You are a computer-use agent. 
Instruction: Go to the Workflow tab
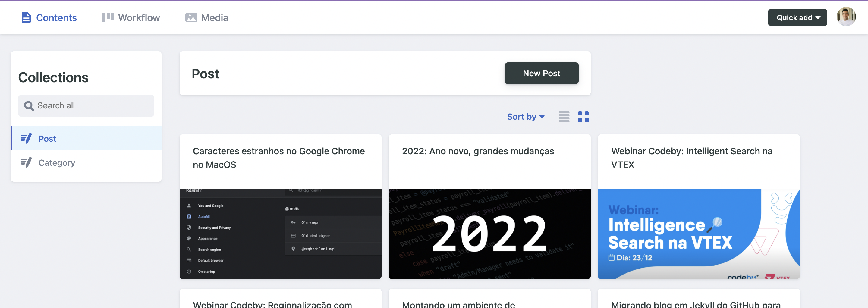click(139, 17)
